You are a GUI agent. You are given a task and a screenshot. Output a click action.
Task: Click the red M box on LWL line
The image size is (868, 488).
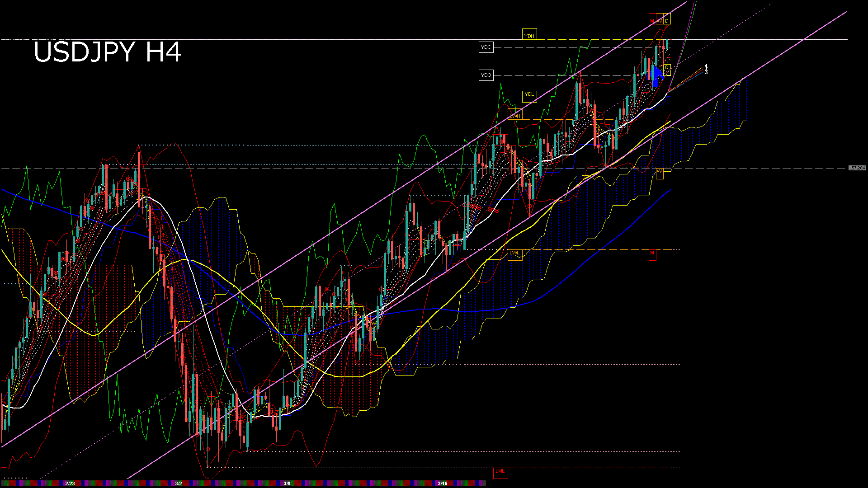[652, 254]
